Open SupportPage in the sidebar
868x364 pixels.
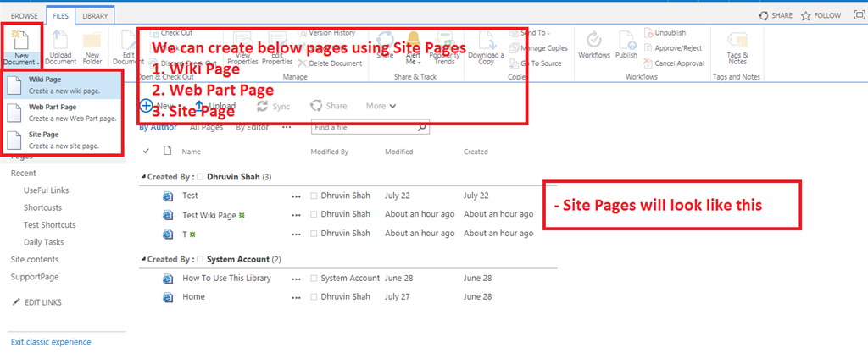click(34, 277)
